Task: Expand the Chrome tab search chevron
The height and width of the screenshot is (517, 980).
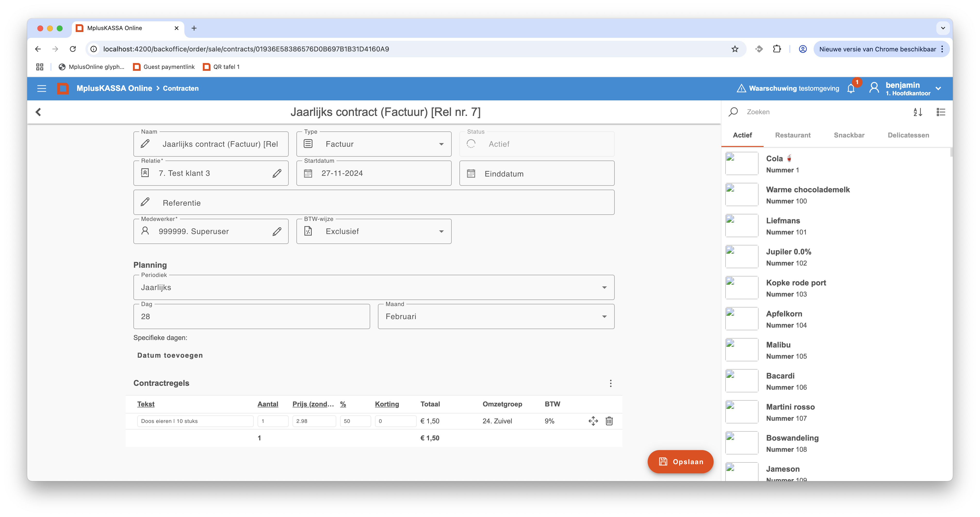Action: click(943, 28)
